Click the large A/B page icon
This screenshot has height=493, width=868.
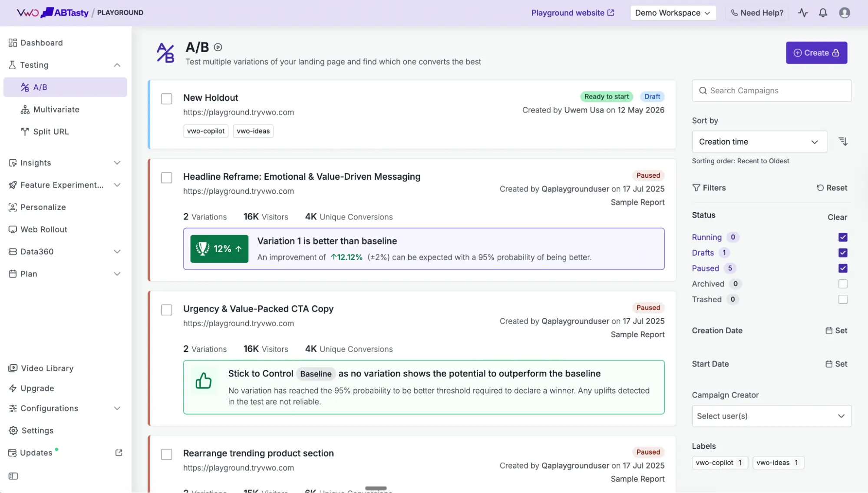(165, 53)
